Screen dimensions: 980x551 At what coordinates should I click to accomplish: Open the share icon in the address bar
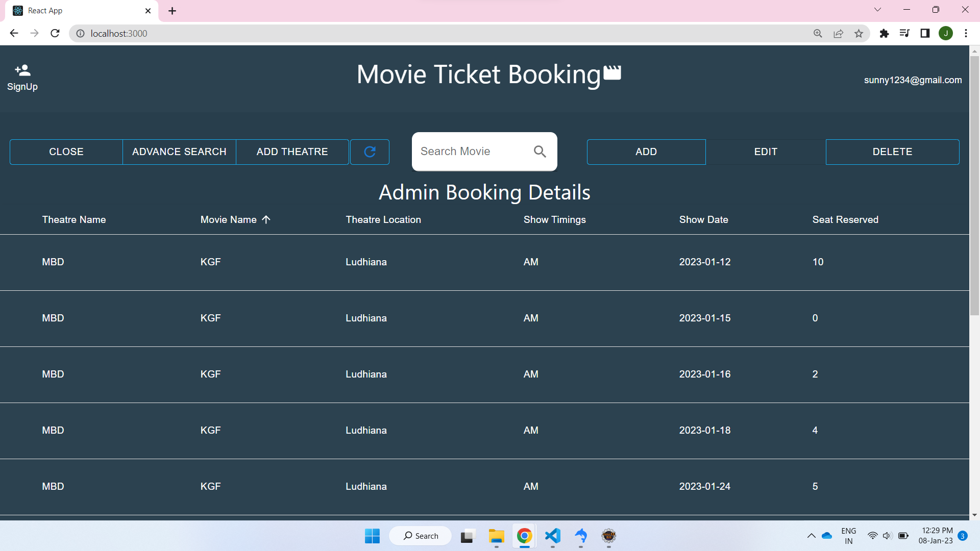[x=839, y=33]
